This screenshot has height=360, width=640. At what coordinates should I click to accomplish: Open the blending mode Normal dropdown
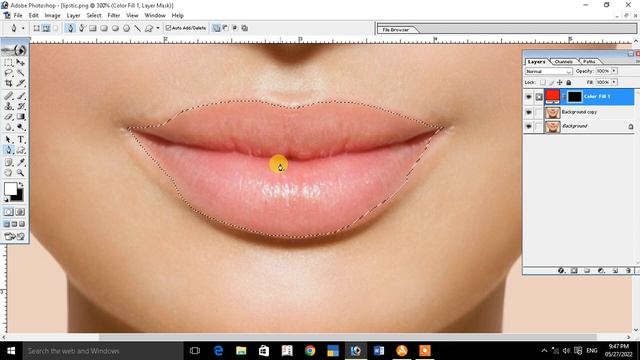549,71
